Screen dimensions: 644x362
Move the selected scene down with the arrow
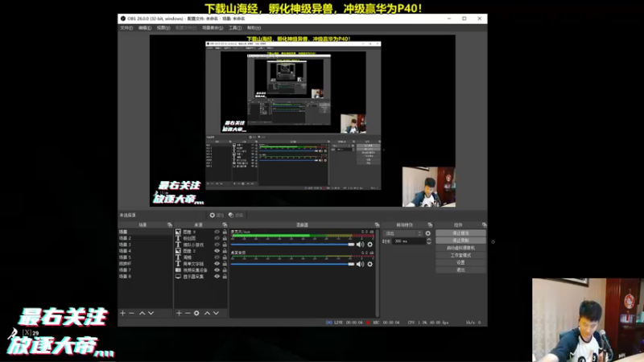(151, 313)
